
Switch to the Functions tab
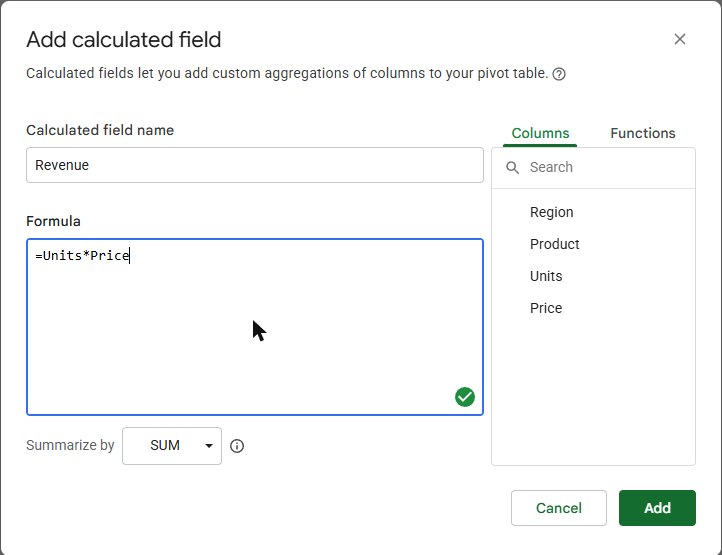[642, 133]
